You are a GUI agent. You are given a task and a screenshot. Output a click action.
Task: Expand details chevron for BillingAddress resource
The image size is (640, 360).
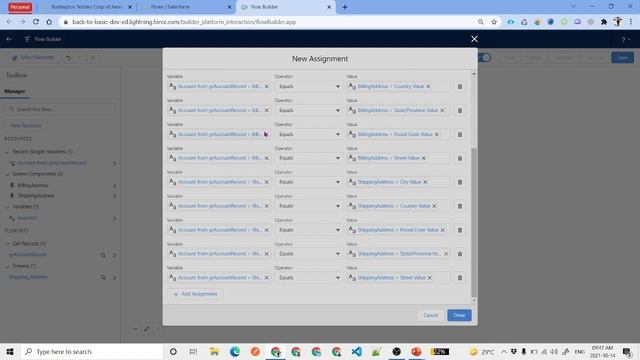115,186
